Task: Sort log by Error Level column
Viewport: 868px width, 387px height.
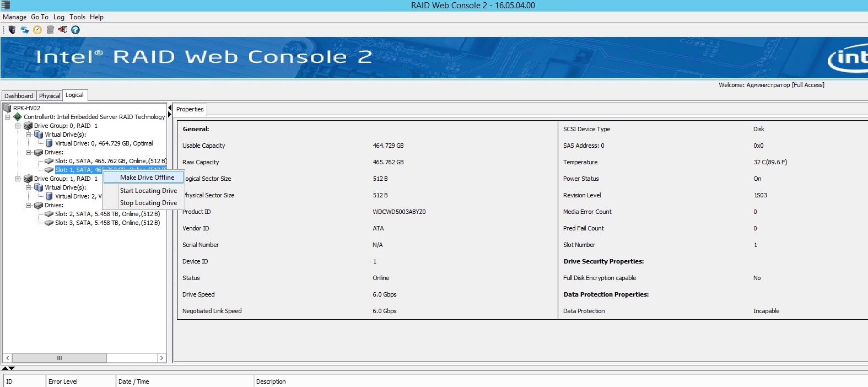Action: point(80,381)
